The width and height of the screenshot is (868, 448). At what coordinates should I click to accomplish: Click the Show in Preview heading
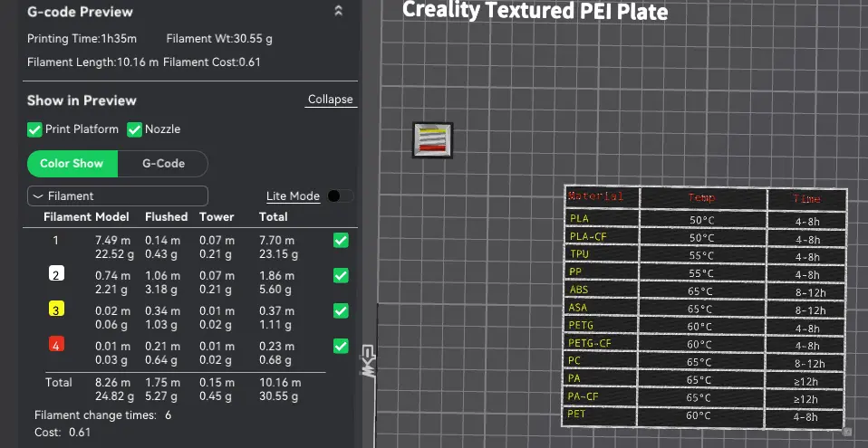click(x=82, y=100)
